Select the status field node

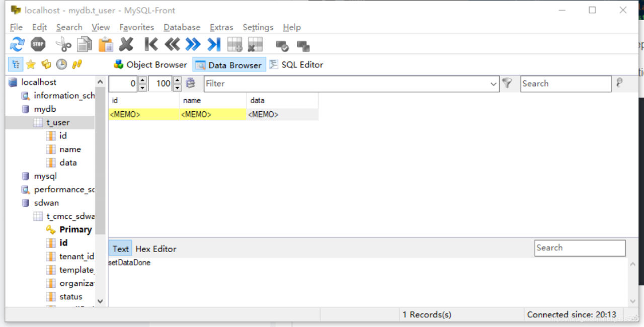tap(70, 297)
